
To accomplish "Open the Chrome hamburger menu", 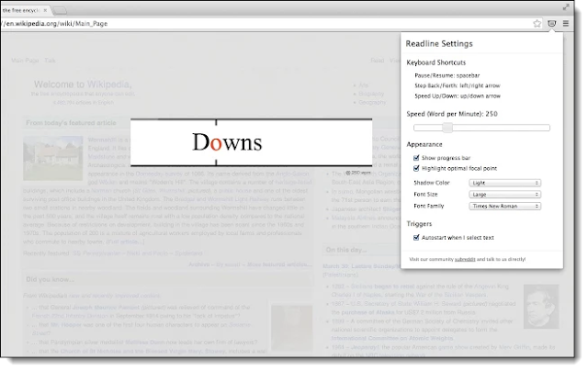I will point(566,24).
